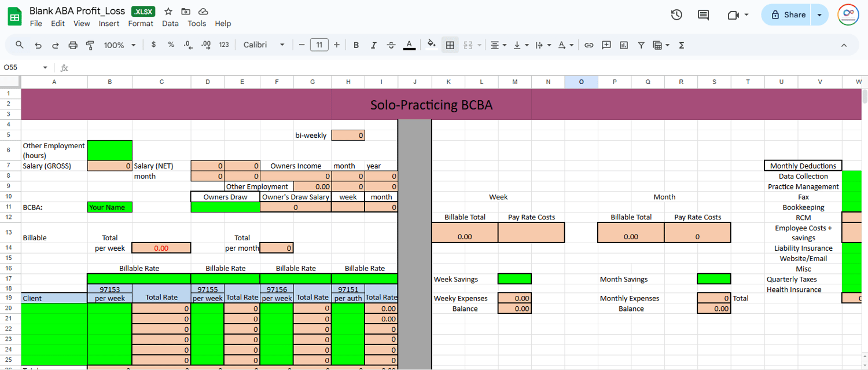Open the Tools menu
Viewport: 868px width, 370px height.
[197, 24]
